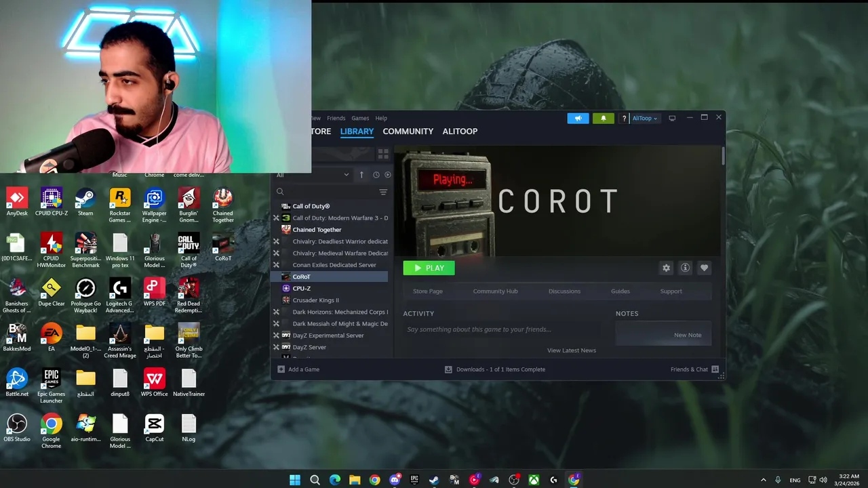Select CPU-Z in Steam library
Viewport: 868px width, 488px height.
(x=301, y=288)
